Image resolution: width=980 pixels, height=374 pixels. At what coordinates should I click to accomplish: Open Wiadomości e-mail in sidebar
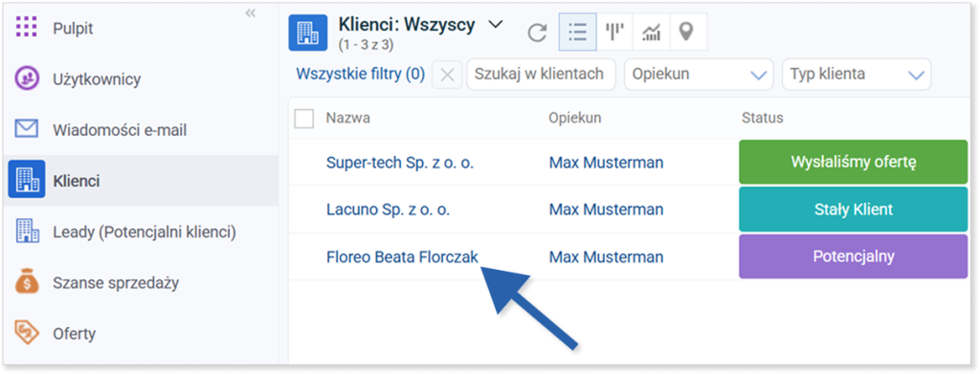(x=120, y=130)
